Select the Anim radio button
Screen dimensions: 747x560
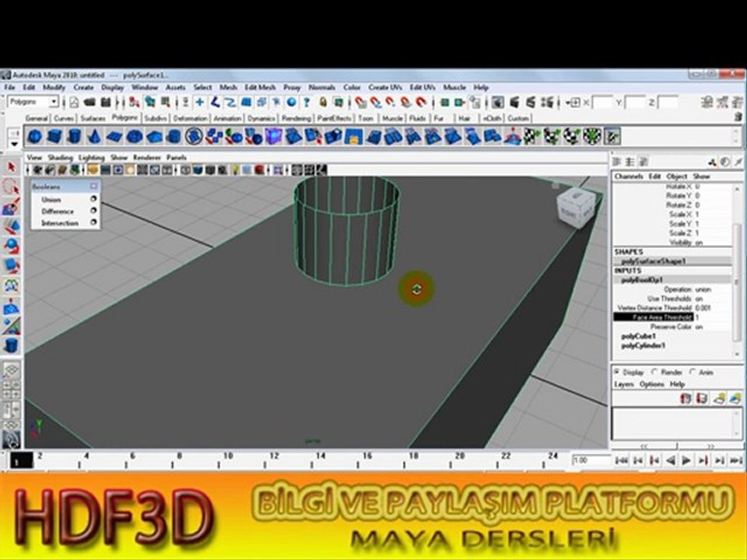coord(693,372)
